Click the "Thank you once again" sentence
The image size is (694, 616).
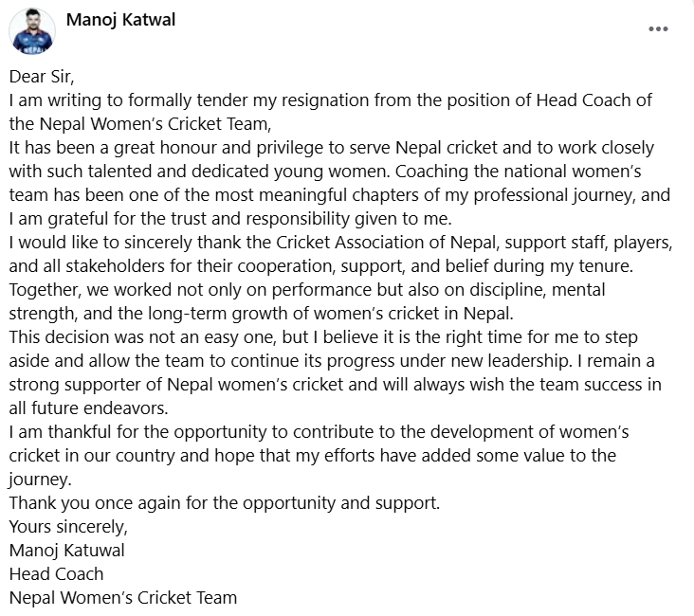224,503
